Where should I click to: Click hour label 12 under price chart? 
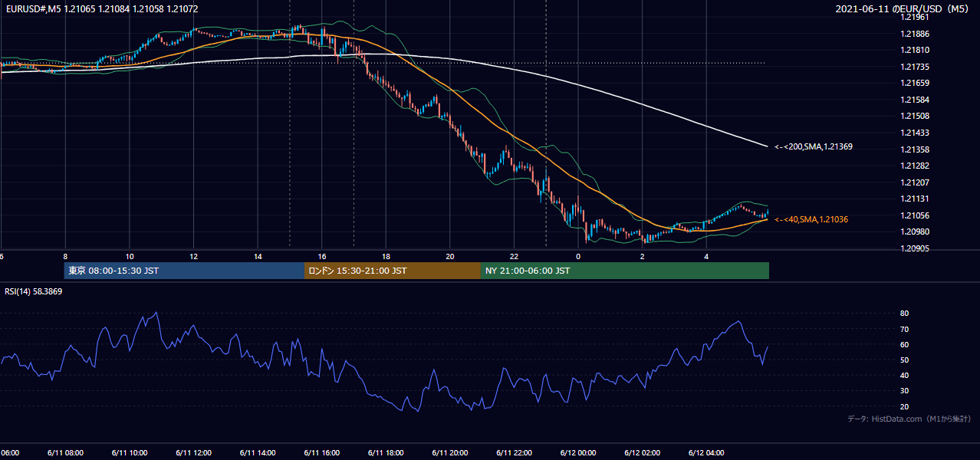pyautogui.click(x=193, y=256)
